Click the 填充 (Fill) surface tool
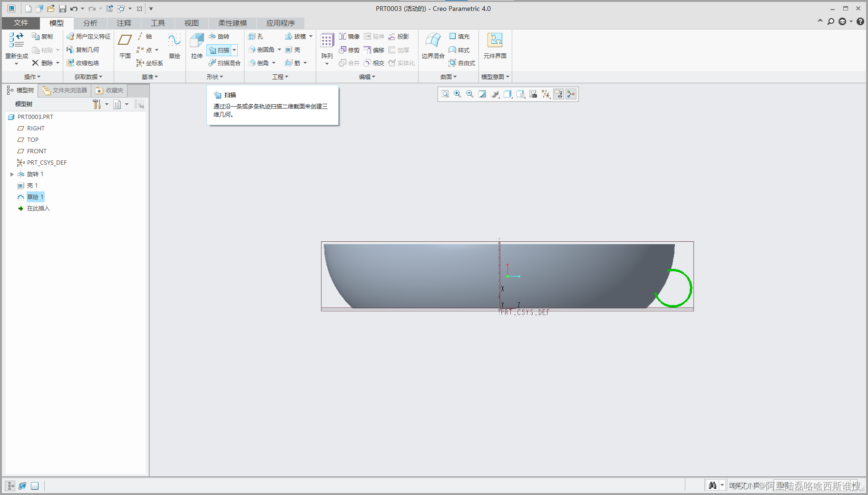The image size is (868, 495). click(x=459, y=36)
